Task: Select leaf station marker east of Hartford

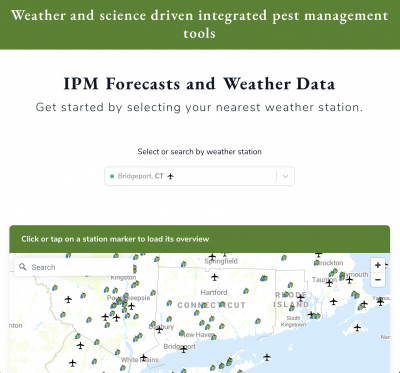Action: pyautogui.click(x=246, y=291)
